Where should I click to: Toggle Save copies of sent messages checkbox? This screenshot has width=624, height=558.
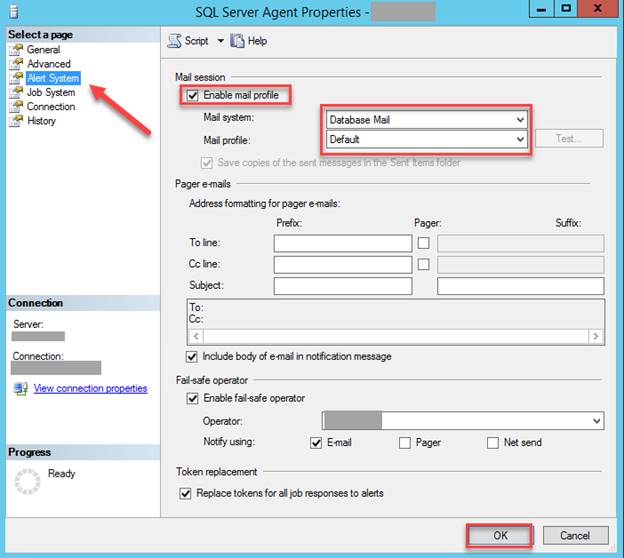point(207,163)
